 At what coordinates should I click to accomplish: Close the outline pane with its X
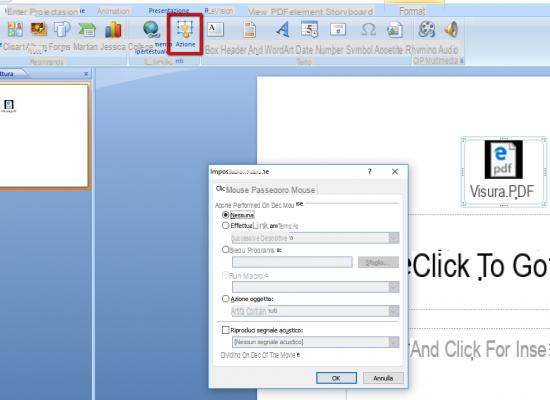86,74
